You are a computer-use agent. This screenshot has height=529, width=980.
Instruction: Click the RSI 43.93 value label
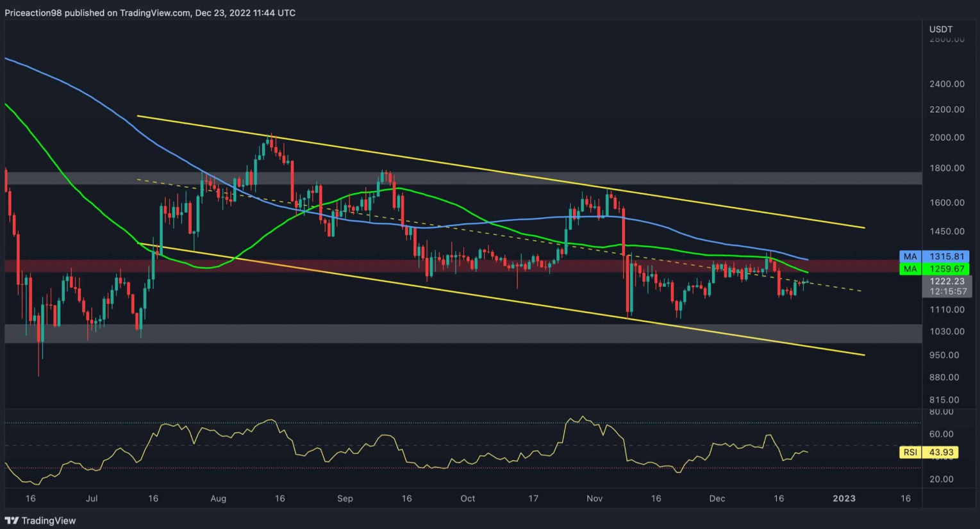coord(929,452)
